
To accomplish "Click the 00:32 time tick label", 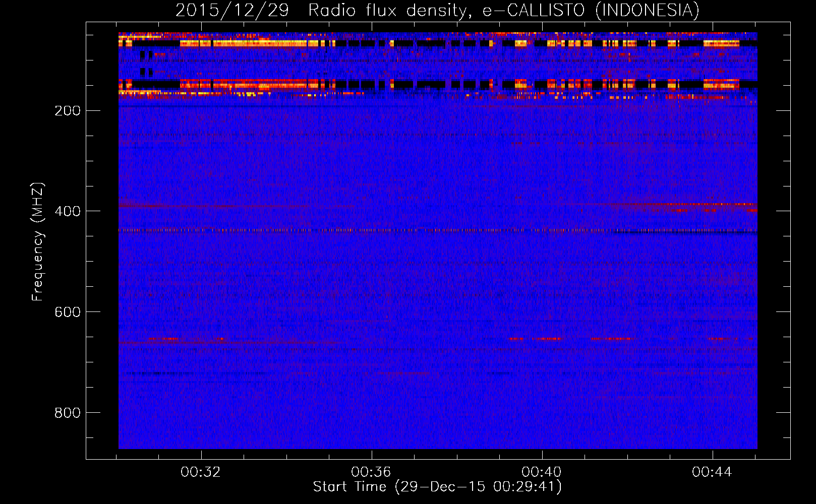I will pyautogui.click(x=201, y=472).
